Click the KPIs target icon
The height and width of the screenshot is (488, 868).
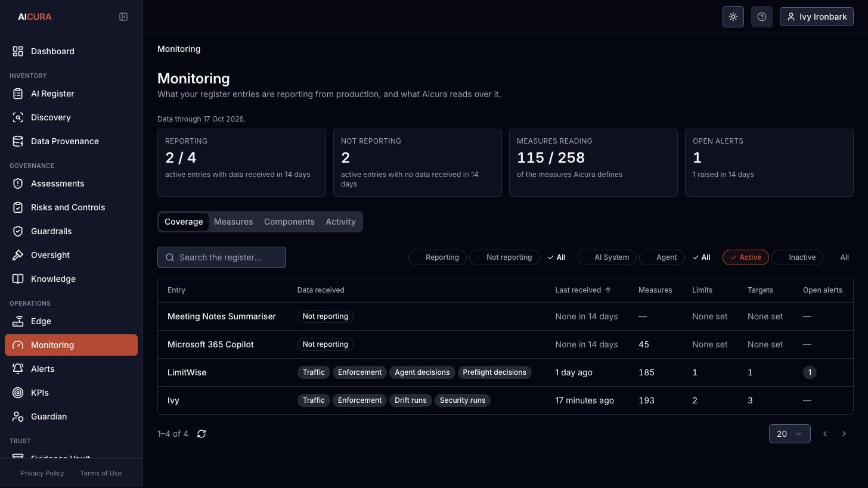(x=18, y=393)
